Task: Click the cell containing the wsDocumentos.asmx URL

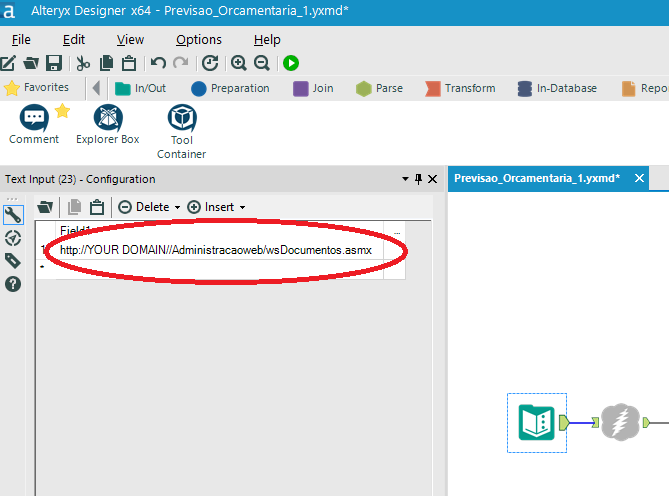Action: click(219, 250)
